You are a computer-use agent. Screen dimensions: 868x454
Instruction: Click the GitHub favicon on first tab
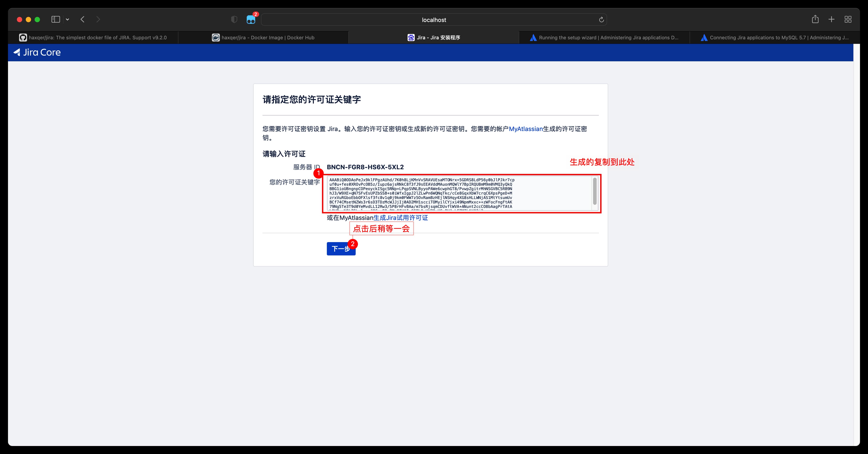click(23, 38)
